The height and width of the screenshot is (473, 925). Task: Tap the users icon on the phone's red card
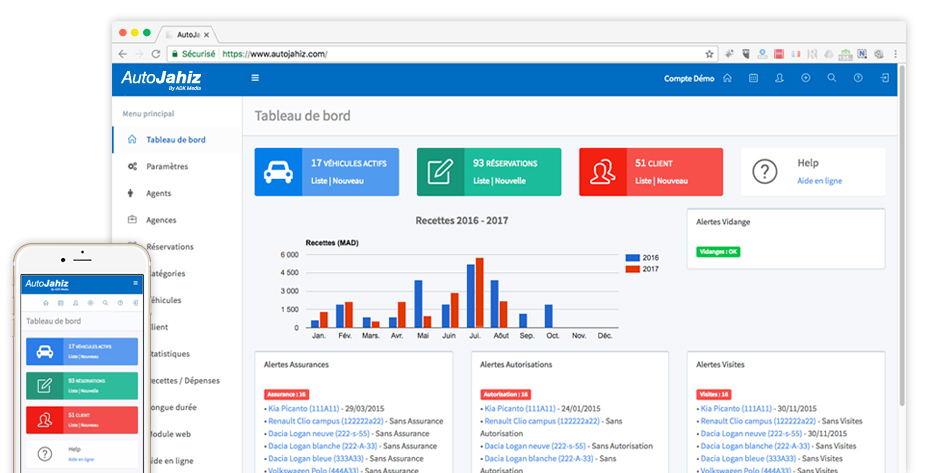(45, 420)
